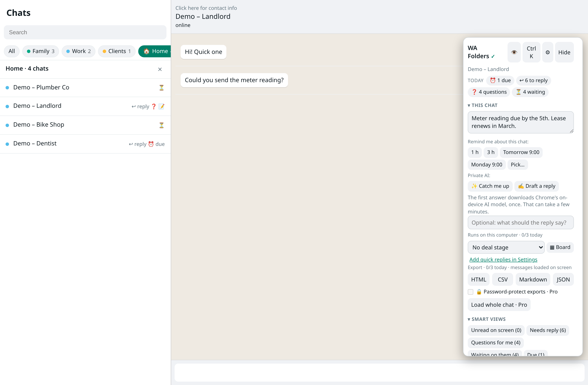This screenshot has width=588, height=385.
Task: Click Draft a reply AI button
Action: (536, 186)
